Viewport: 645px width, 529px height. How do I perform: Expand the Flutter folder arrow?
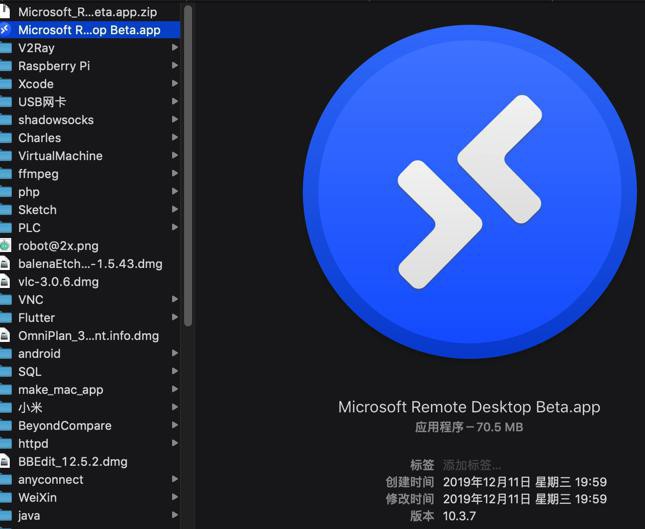click(x=174, y=317)
